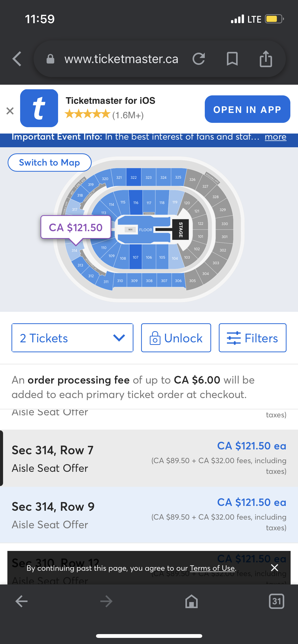Tap the www.ticketmaster.ca address field
This screenshot has height=644, width=298.
tap(121, 59)
